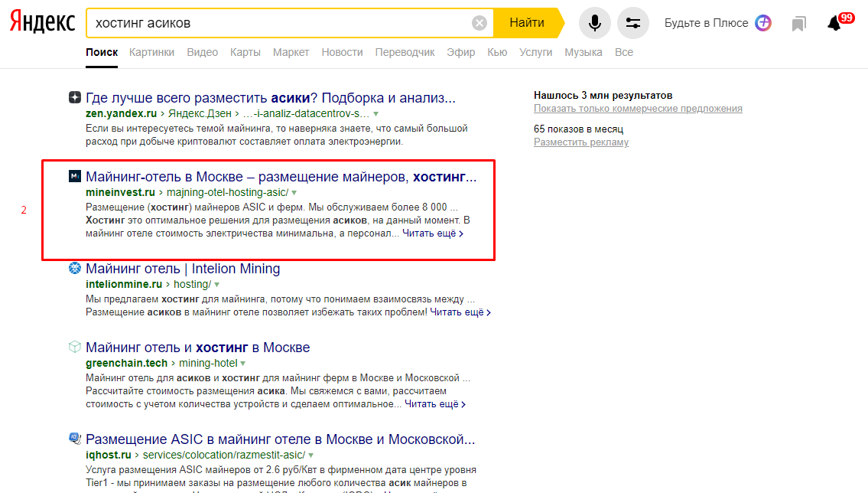Expand the zen.yandex.ru result dropdown arrow

pyautogui.click(x=375, y=113)
